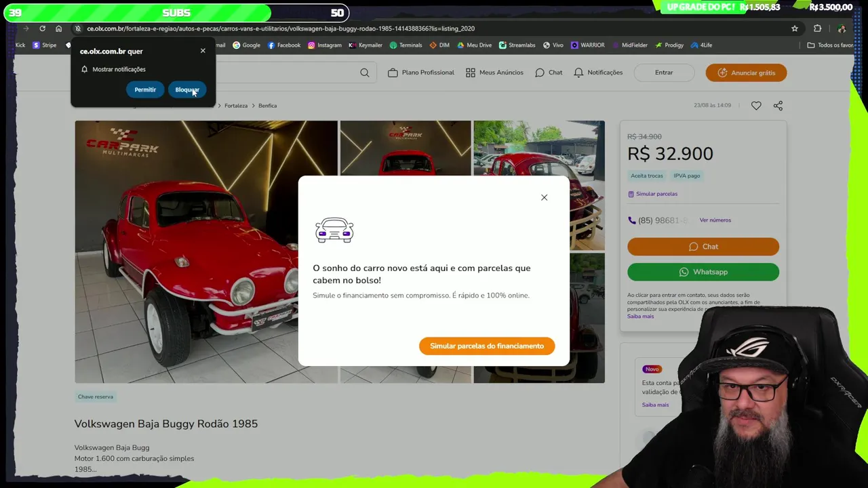Share the ad with the share icon

pyautogui.click(x=778, y=106)
